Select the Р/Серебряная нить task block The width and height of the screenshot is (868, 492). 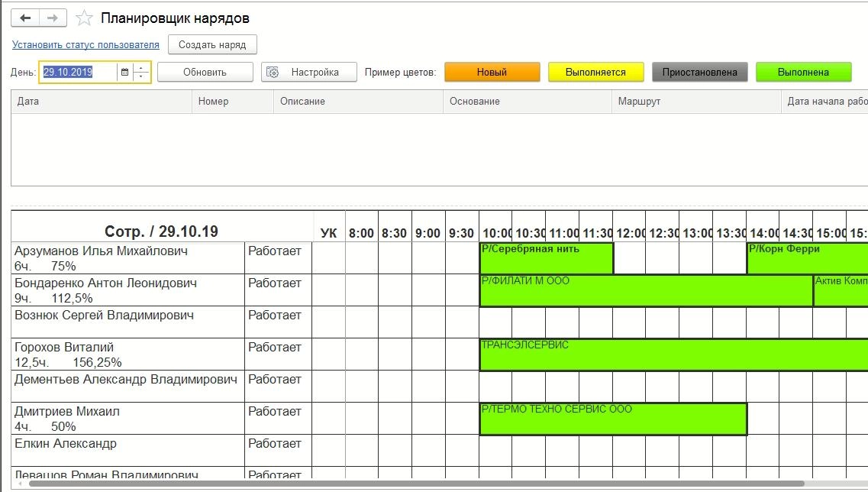point(547,258)
